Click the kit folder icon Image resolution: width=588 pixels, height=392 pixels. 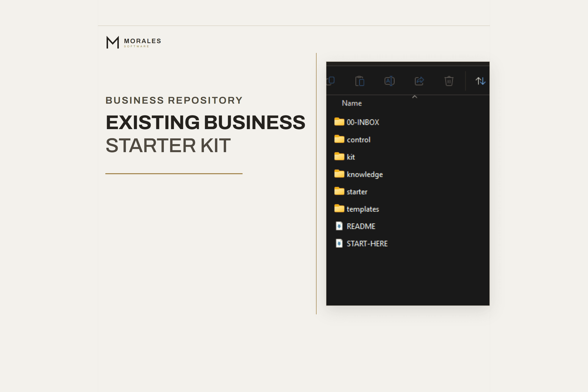pyautogui.click(x=339, y=157)
